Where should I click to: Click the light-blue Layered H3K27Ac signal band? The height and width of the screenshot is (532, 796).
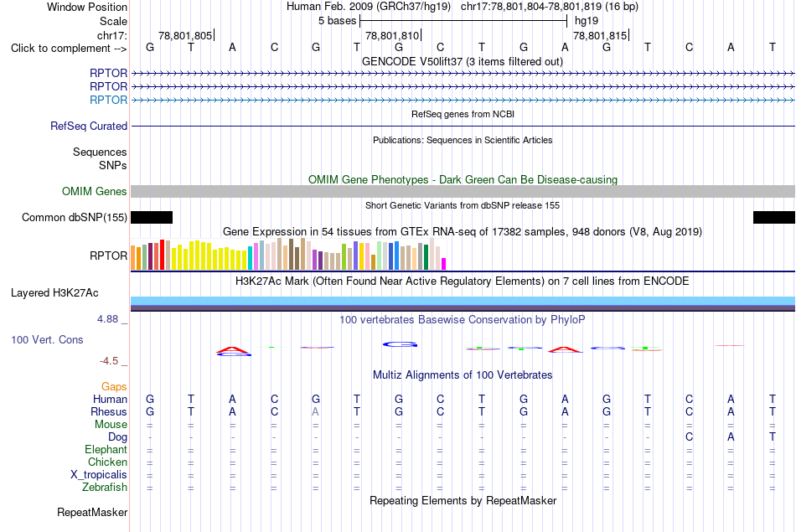point(463,301)
